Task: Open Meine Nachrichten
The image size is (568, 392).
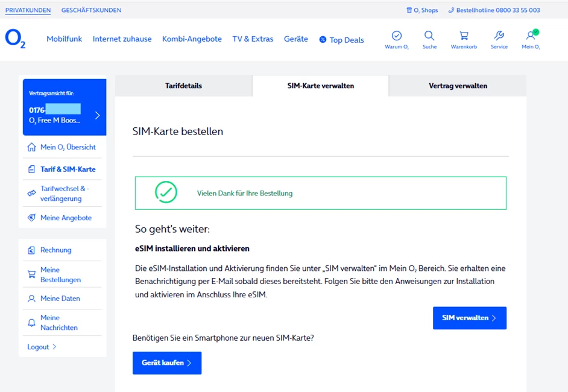Action: pos(59,323)
